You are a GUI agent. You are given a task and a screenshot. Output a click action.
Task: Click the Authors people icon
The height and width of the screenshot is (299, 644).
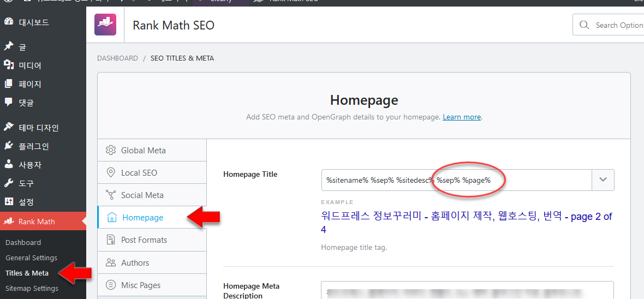click(110, 262)
